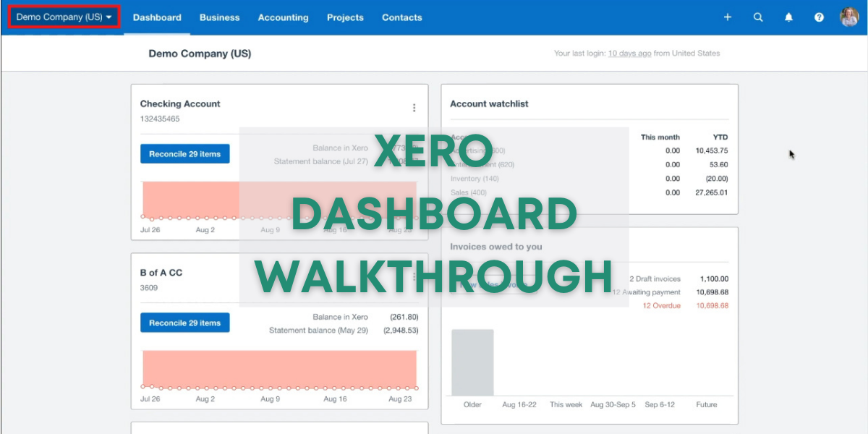Click the gray Older bar in invoices chart
This screenshot has height=434, width=868.
click(472, 362)
